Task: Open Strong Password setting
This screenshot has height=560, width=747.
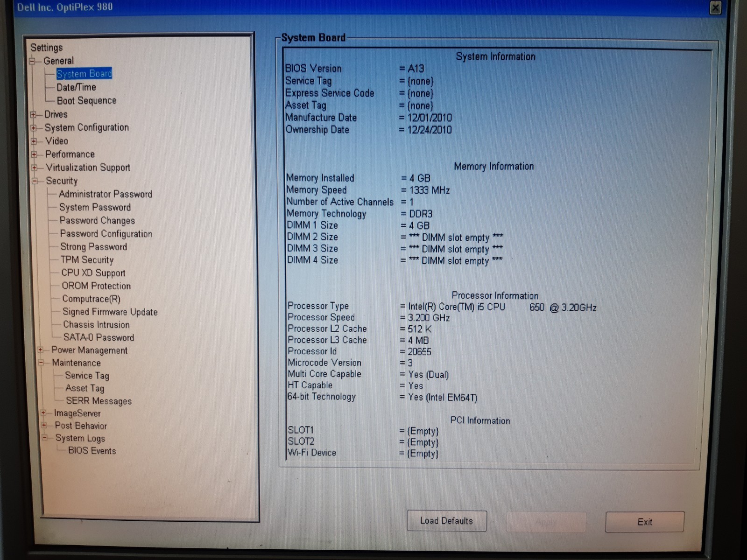Action: [x=94, y=247]
